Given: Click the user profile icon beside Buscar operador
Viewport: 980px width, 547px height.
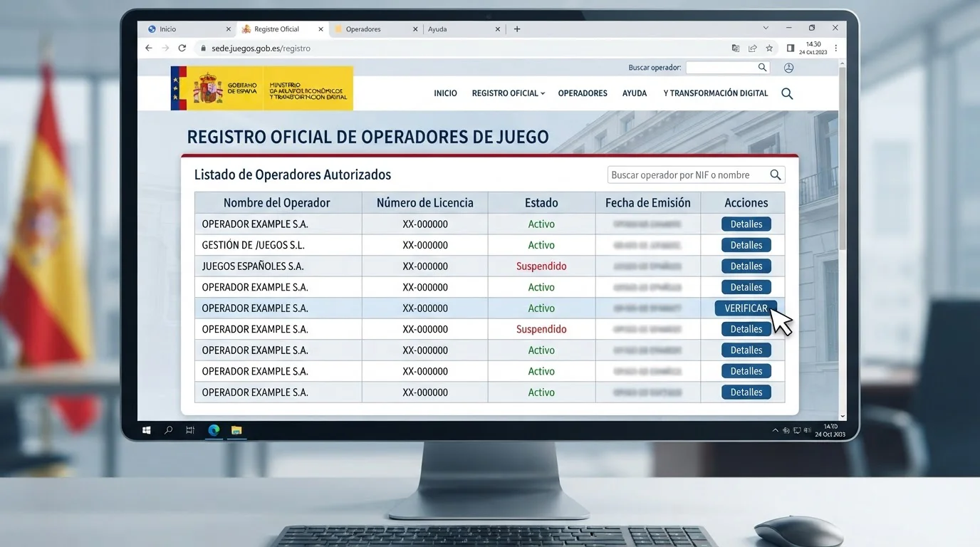Looking at the screenshot, I should pyautogui.click(x=788, y=68).
